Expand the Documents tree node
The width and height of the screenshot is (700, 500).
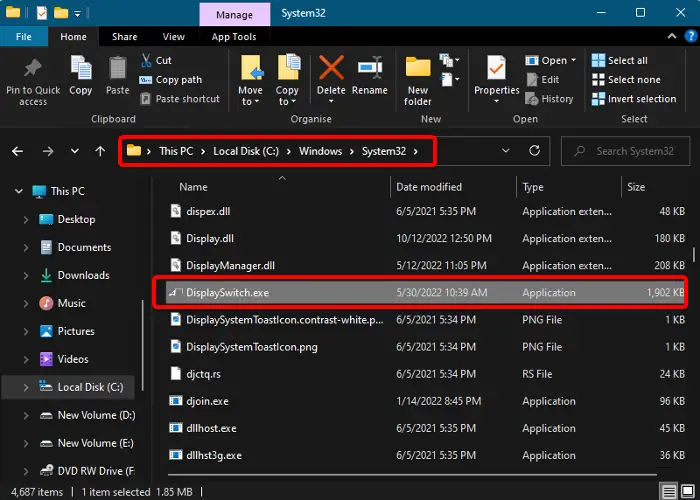(25, 247)
